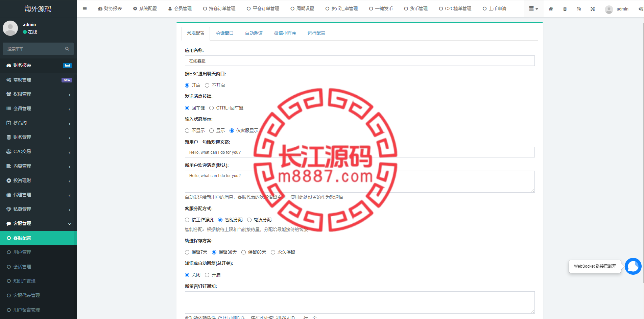Open 客服代表管理 sidebar item
644x319 pixels.
pos(39,296)
